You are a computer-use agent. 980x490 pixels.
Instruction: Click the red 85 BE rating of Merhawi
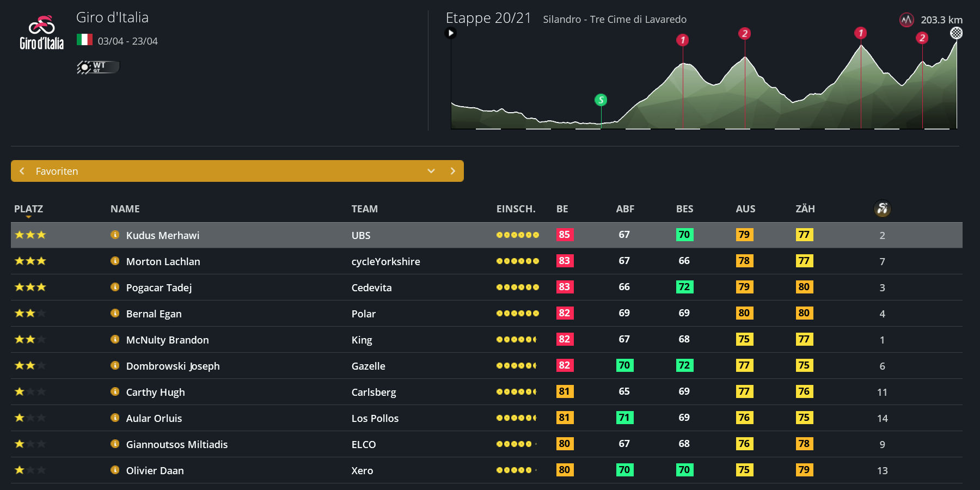coord(564,235)
